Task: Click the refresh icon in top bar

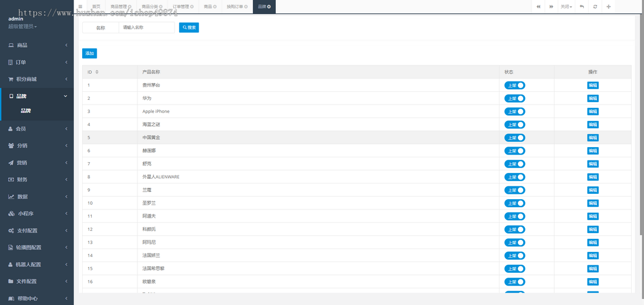Action: (595, 6)
